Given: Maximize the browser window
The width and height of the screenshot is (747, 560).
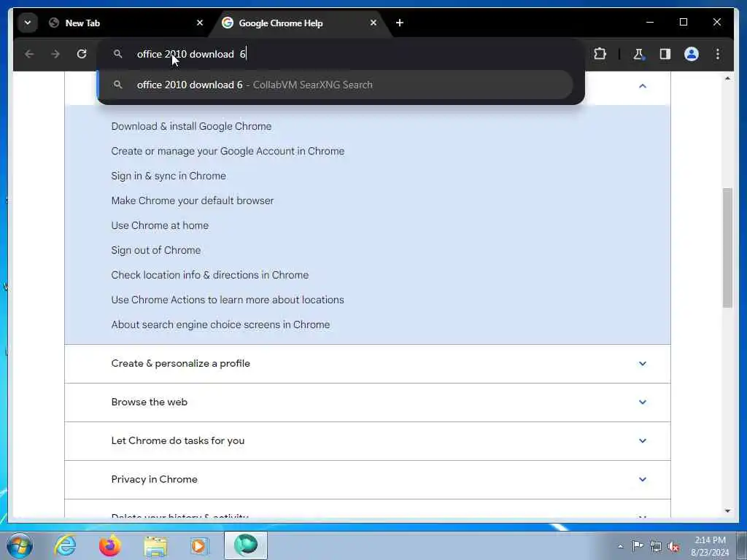Looking at the screenshot, I should pyautogui.click(x=683, y=22).
